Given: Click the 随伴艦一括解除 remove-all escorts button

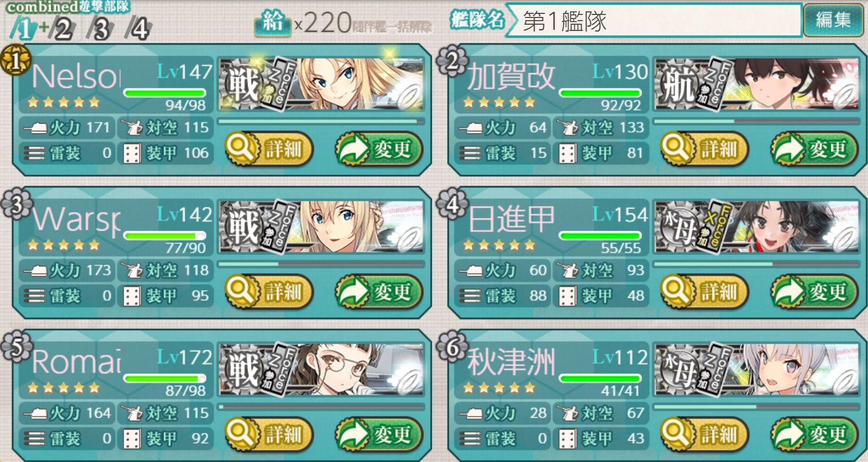Looking at the screenshot, I should point(392,27).
